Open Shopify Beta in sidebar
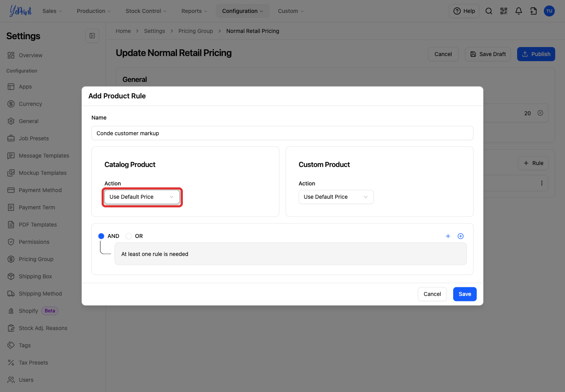Screen dimensions: 565x392 [33, 311]
